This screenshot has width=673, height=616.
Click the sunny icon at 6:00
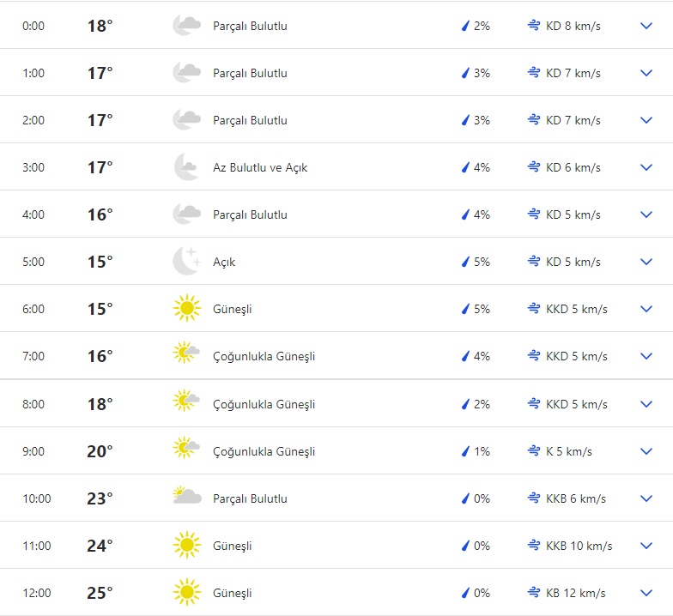tap(186, 309)
